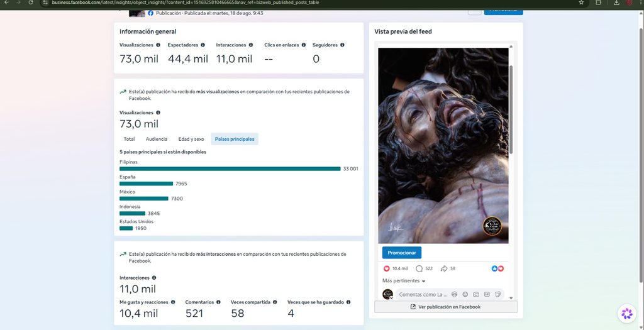The width and height of the screenshot is (644, 330).
Task: Click the browser reload icon
Action: click(x=31, y=3)
